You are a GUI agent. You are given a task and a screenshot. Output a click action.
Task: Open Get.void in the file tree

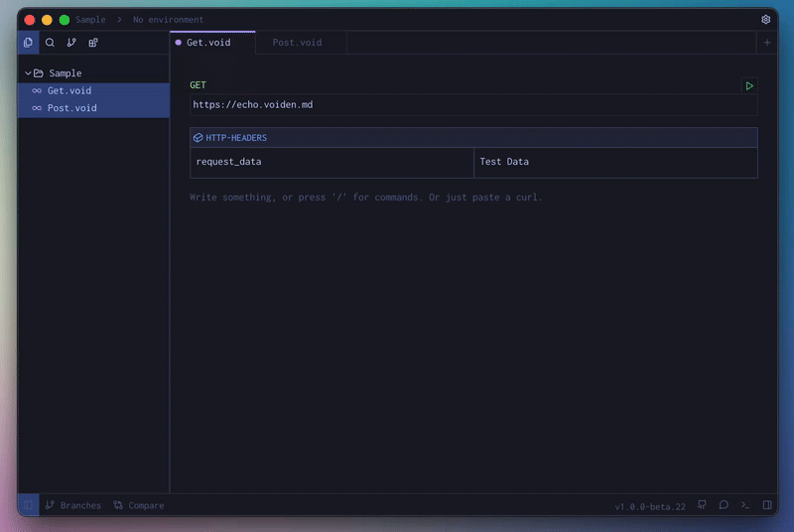pos(93,90)
